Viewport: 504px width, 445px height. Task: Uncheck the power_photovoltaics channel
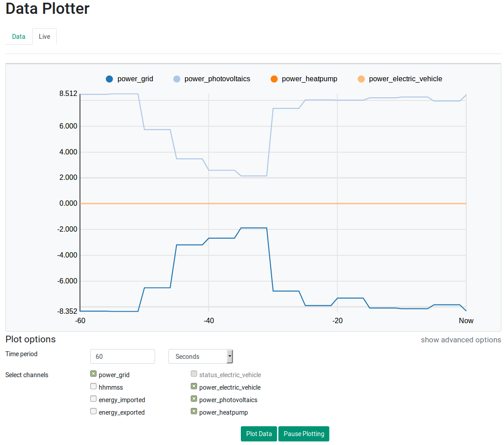[x=194, y=398]
